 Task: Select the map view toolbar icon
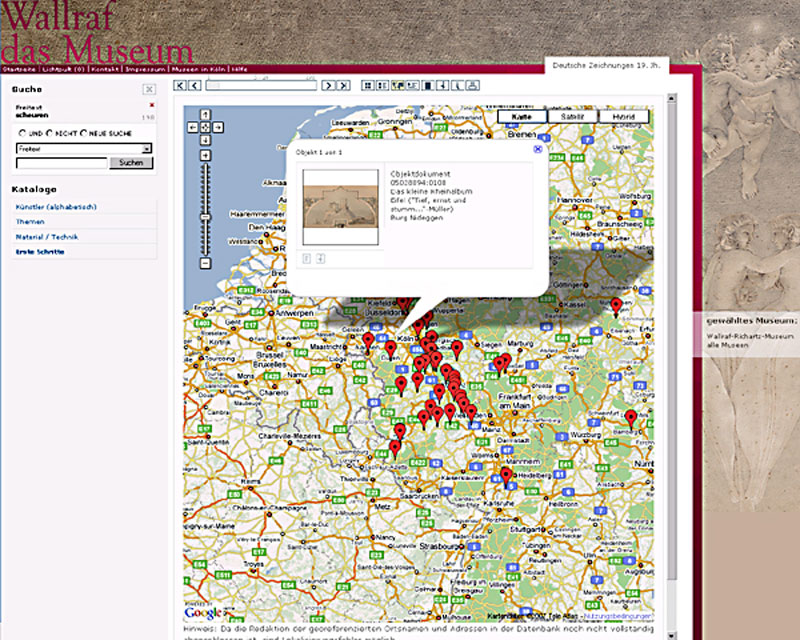397,85
